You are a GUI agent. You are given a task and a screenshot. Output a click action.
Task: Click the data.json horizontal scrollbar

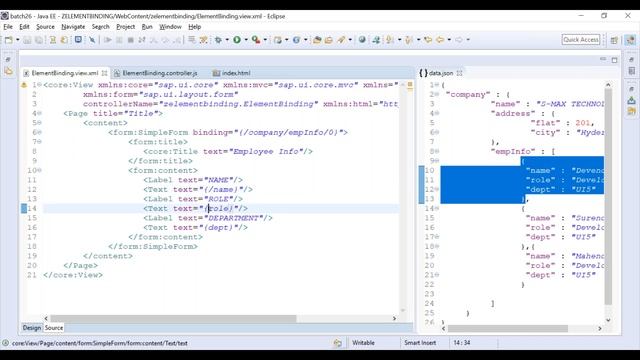tap(508, 329)
